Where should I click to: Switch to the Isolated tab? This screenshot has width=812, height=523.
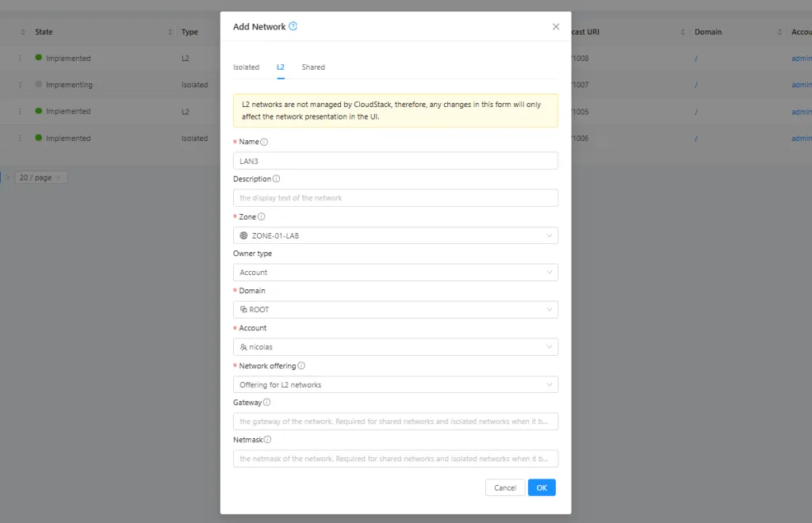coord(246,67)
